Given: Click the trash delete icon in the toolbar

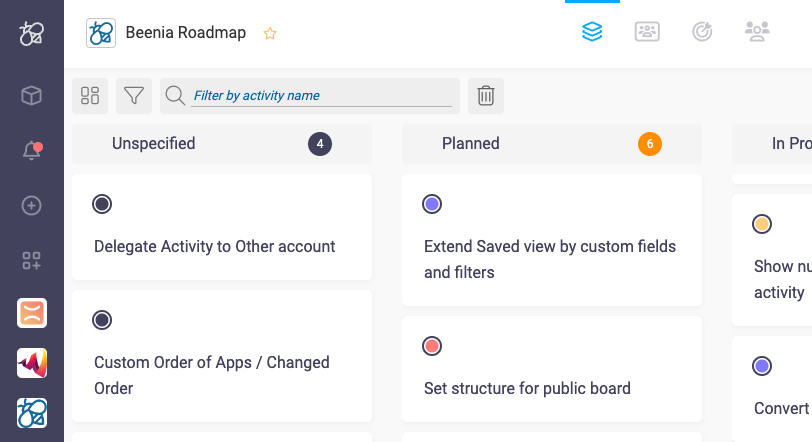Looking at the screenshot, I should click(486, 96).
